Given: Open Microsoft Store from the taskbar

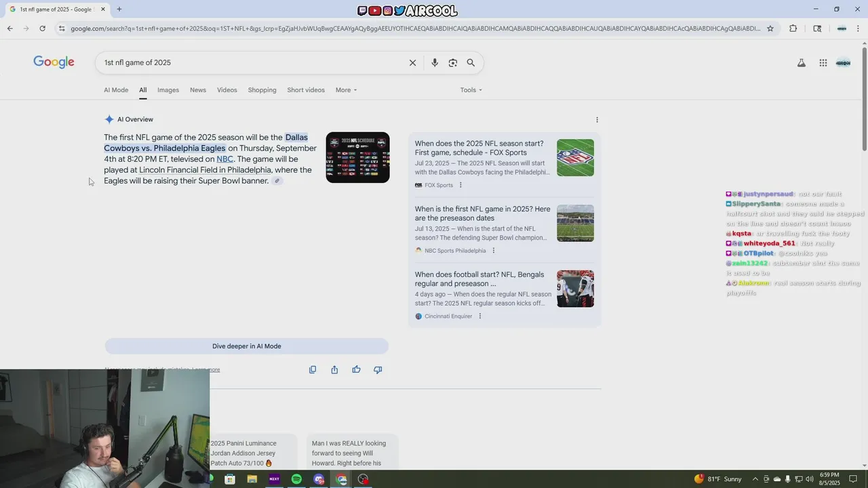Looking at the screenshot, I should coord(230,479).
